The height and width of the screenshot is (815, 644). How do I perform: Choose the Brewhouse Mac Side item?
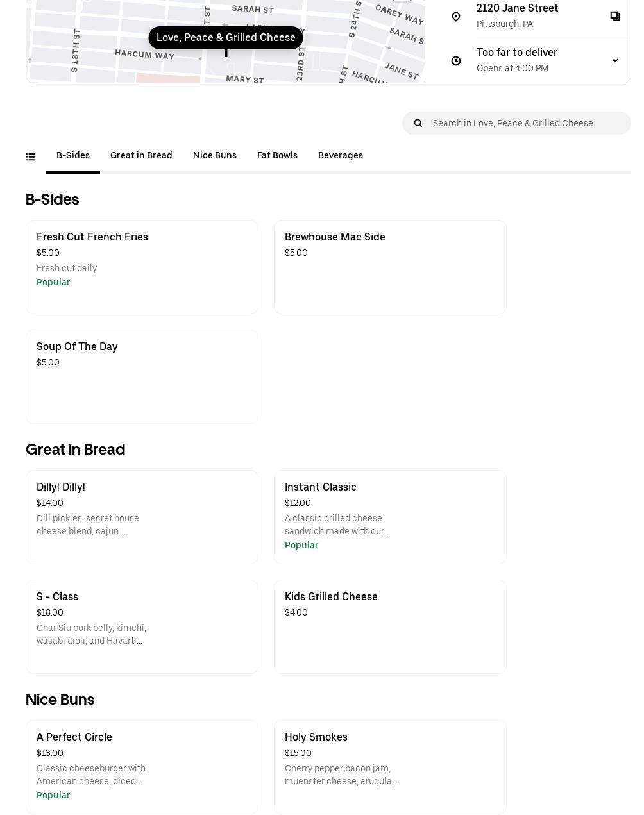[390, 267]
